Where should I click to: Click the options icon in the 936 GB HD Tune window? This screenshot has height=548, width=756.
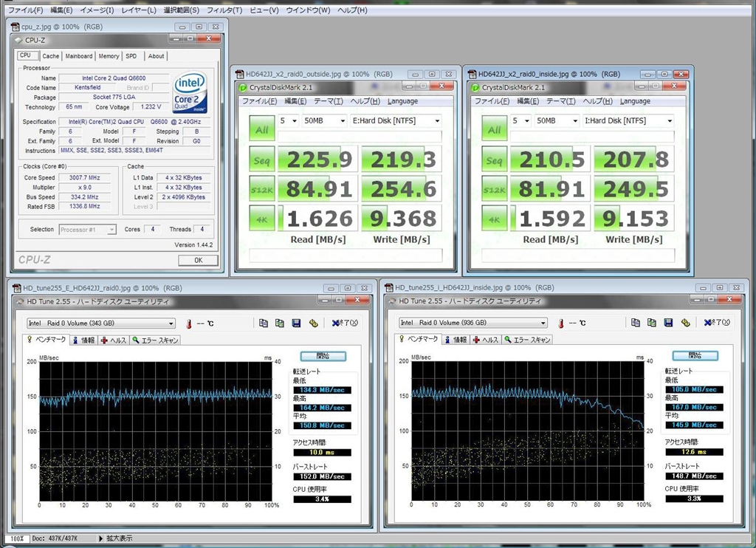pos(685,323)
